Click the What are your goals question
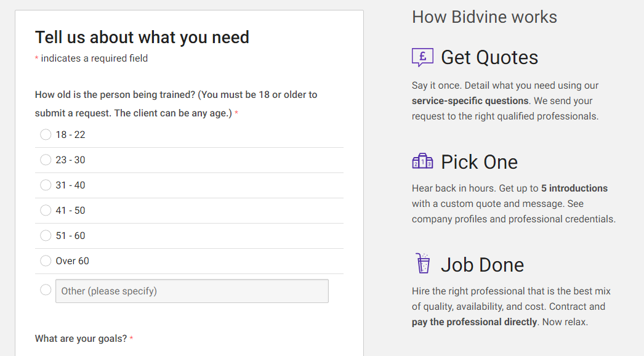The image size is (644, 356). tap(81, 338)
